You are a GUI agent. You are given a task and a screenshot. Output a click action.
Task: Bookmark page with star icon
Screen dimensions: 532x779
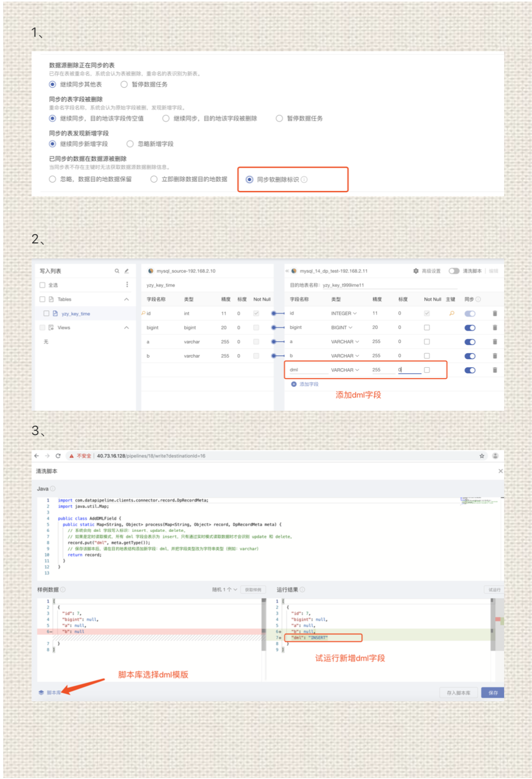(x=482, y=456)
